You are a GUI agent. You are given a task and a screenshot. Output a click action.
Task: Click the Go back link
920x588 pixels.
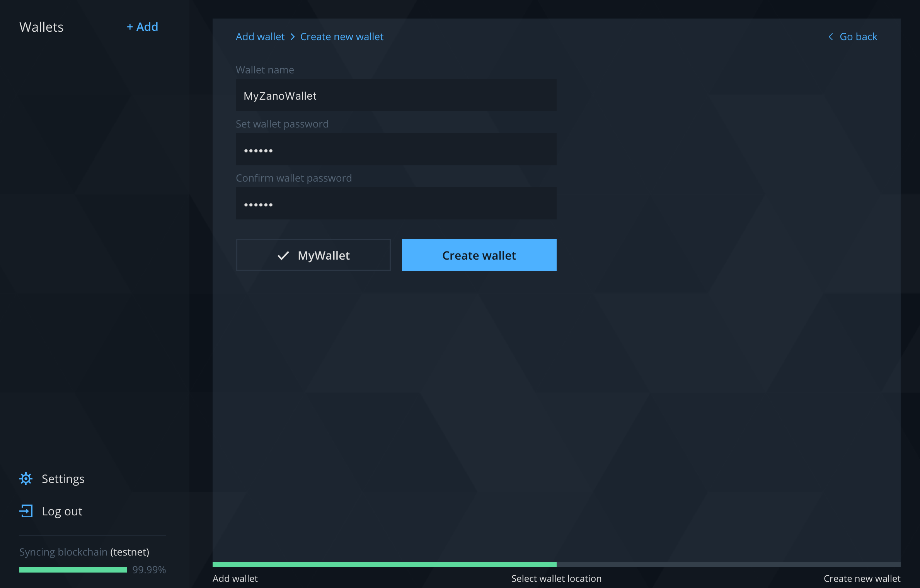pos(852,36)
